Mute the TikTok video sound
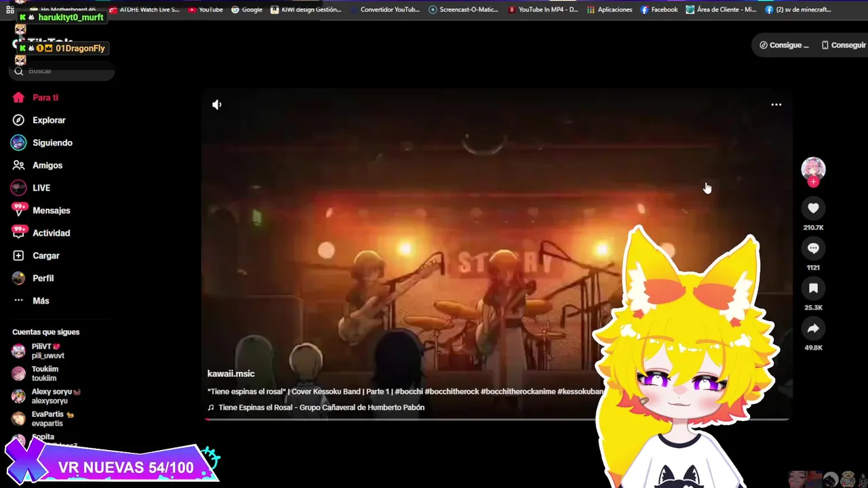 coord(216,104)
